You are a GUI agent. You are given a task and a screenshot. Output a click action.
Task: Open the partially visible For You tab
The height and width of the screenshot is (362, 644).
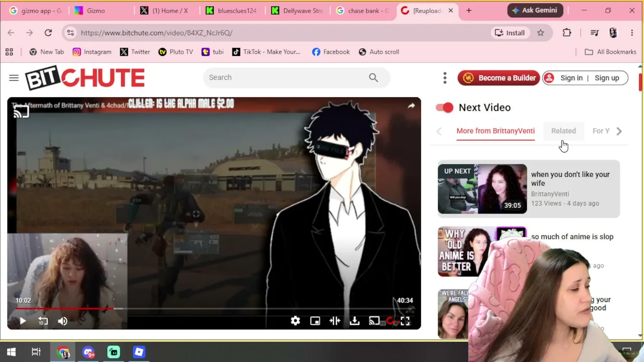601,131
